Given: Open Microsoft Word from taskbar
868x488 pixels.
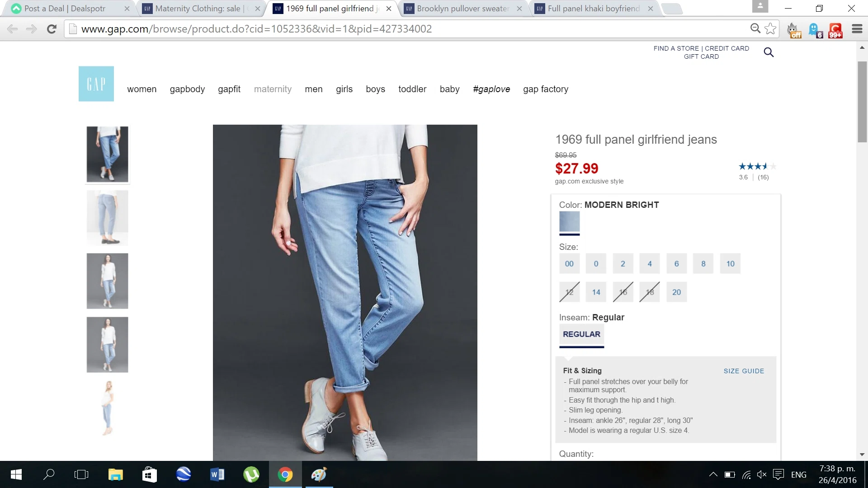Looking at the screenshot, I should point(217,474).
